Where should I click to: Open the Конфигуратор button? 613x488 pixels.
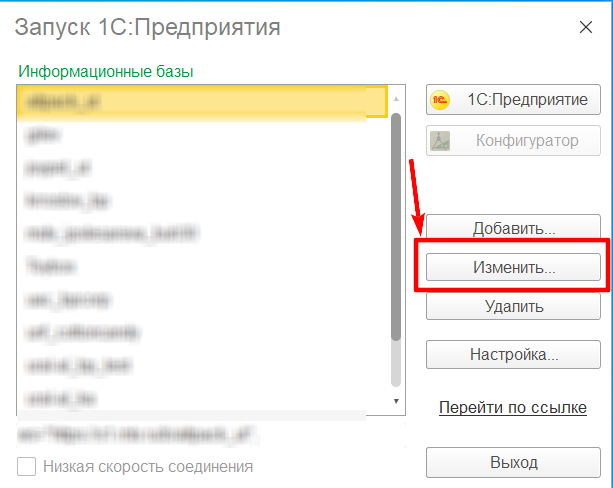tap(513, 140)
